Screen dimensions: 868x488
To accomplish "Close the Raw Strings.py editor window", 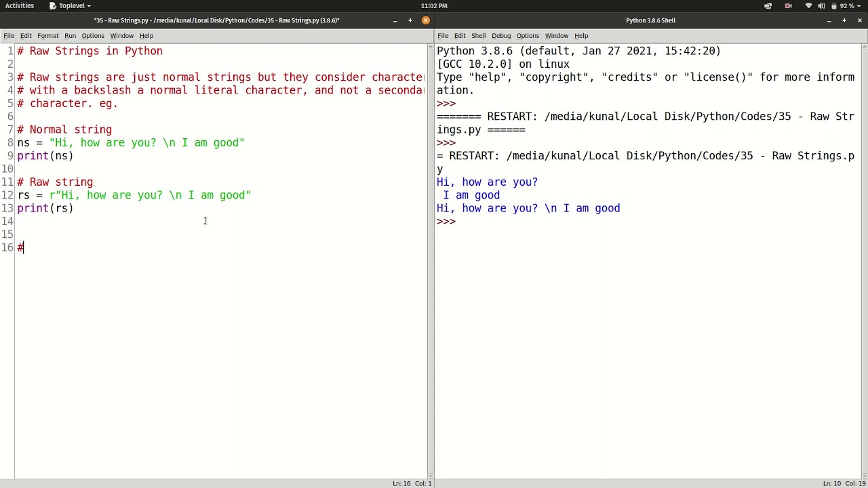I will click(426, 20).
